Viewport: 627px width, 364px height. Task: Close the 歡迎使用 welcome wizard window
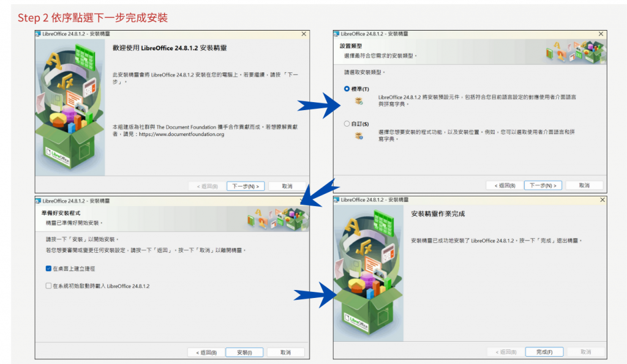point(304,34)
